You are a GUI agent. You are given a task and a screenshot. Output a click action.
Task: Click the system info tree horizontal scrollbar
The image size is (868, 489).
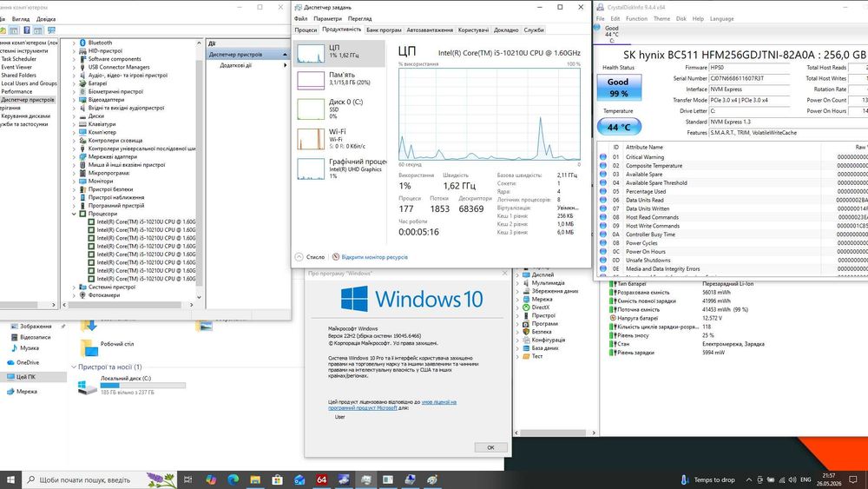pos(556,433)
